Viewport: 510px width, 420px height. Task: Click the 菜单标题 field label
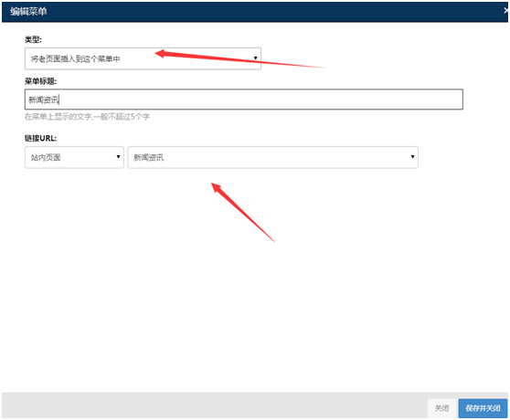click(x=40, y=81)
